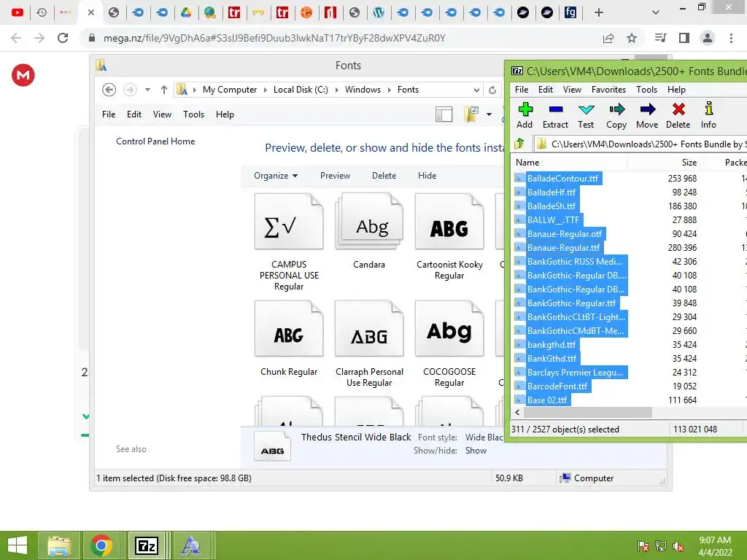Refresh the Fonts folder view

tap(492, 90)
